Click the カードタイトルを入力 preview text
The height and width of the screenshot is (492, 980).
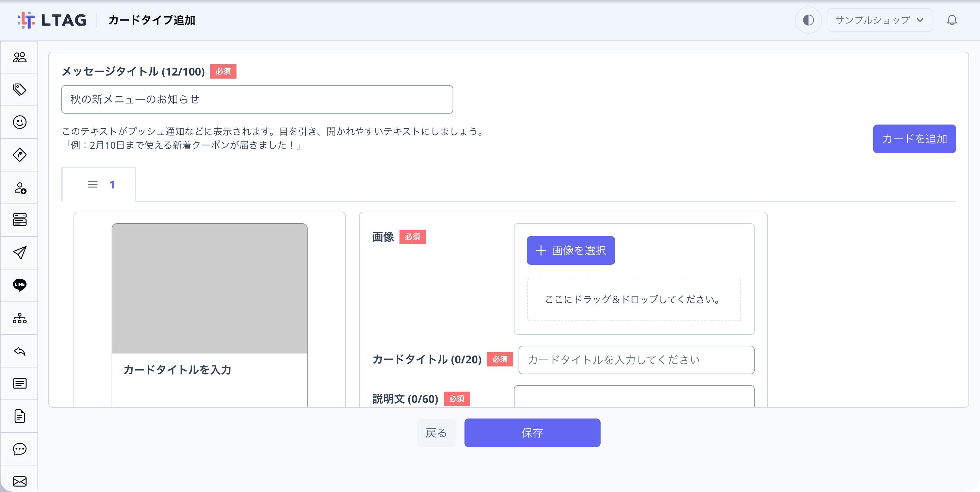pyautogui.click(x=177, y=370)
